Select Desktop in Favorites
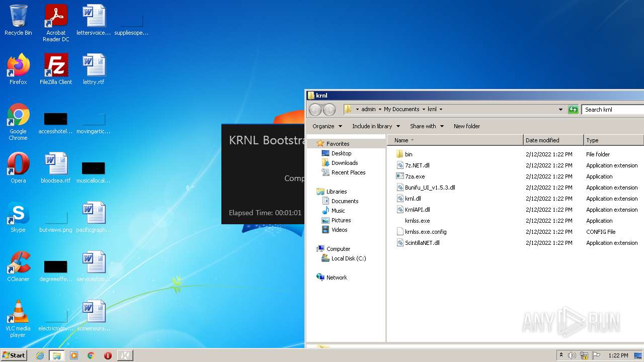644x362 pixels. point(341,153)
